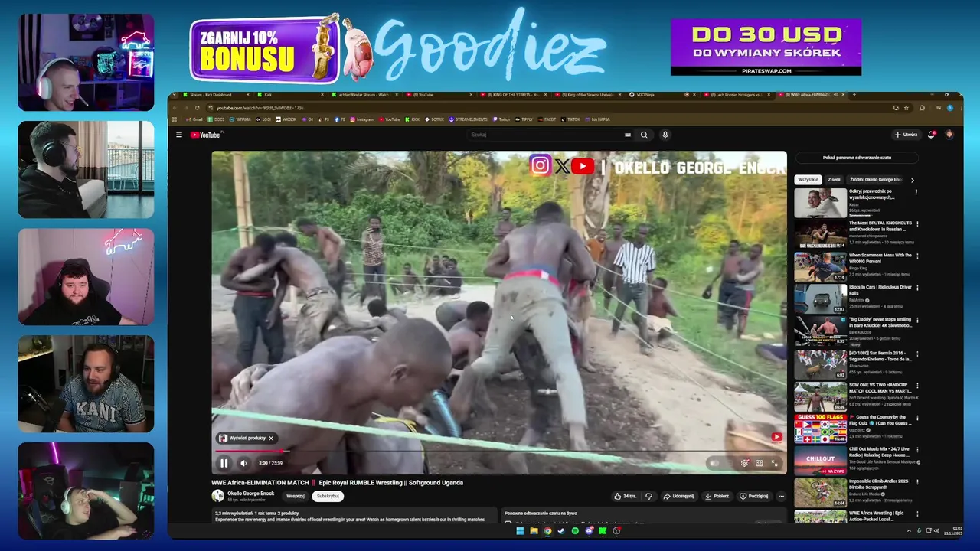This screenshot has width=980, height=551.
Task: Enter fullscreen mode
Action: pos(774,463)
